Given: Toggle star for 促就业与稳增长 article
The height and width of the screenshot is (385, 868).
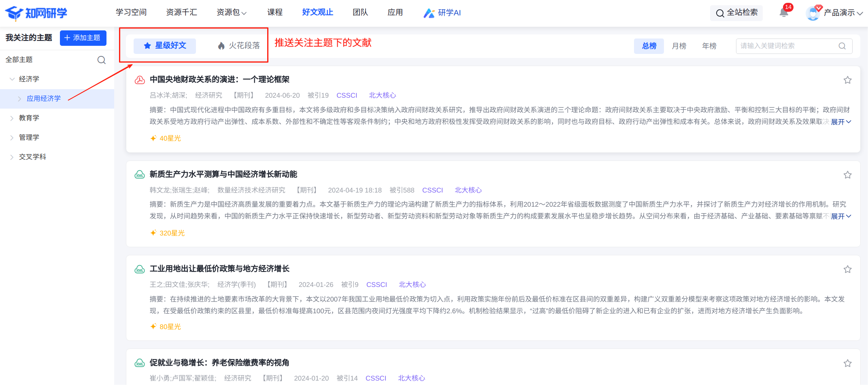Looking at the screenshot, I should 847,364.
